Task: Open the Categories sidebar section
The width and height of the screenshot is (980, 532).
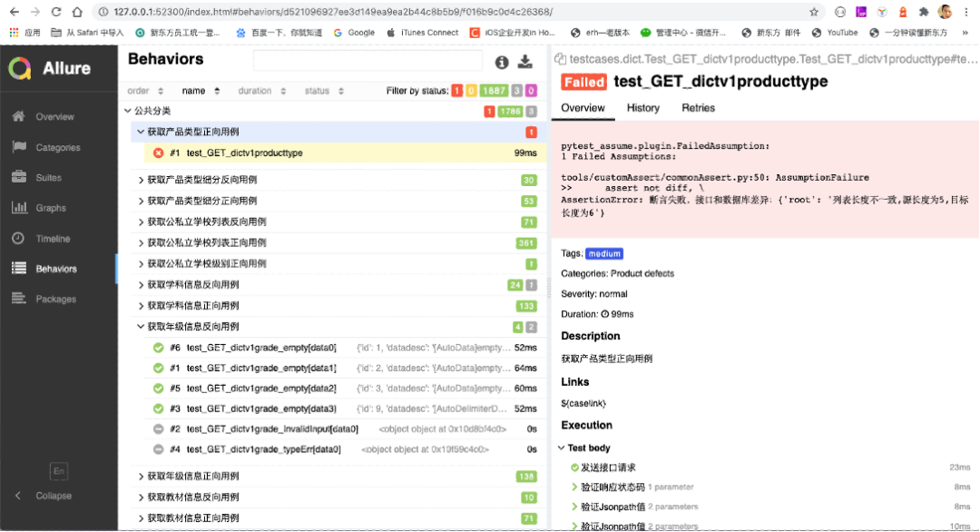Action: [x=59, y=147]
